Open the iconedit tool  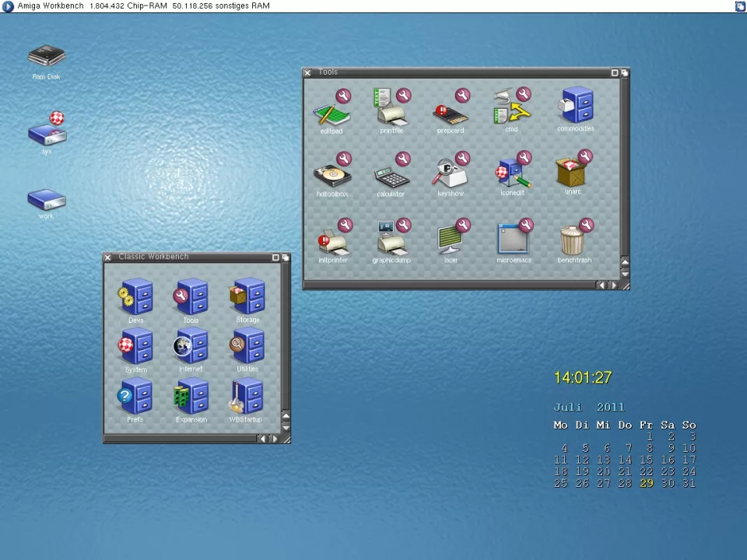pyautogui.click(x=513, y=174)
